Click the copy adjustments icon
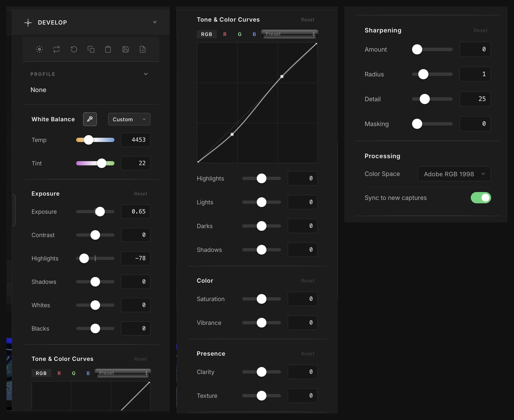 [x=91, y=49]
